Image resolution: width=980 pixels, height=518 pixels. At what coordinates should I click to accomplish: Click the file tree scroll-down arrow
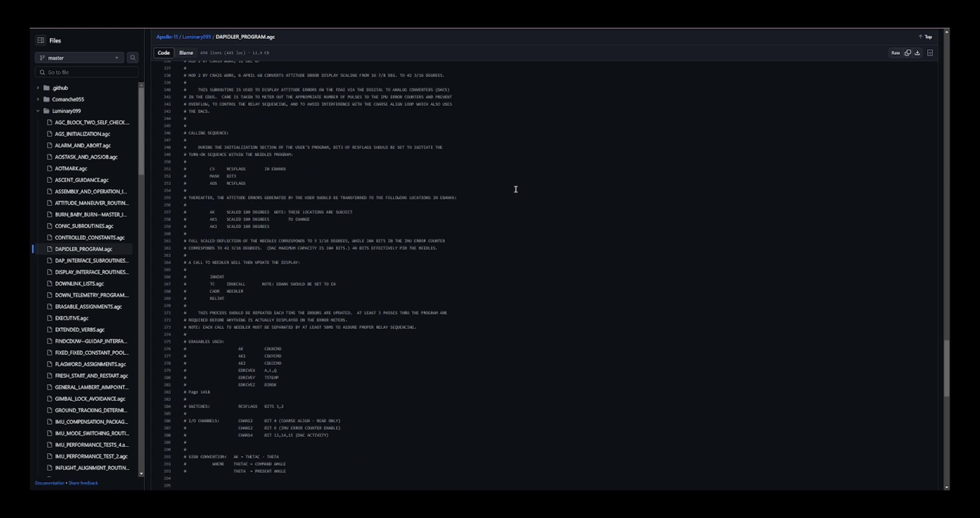[x=142, y=474]
